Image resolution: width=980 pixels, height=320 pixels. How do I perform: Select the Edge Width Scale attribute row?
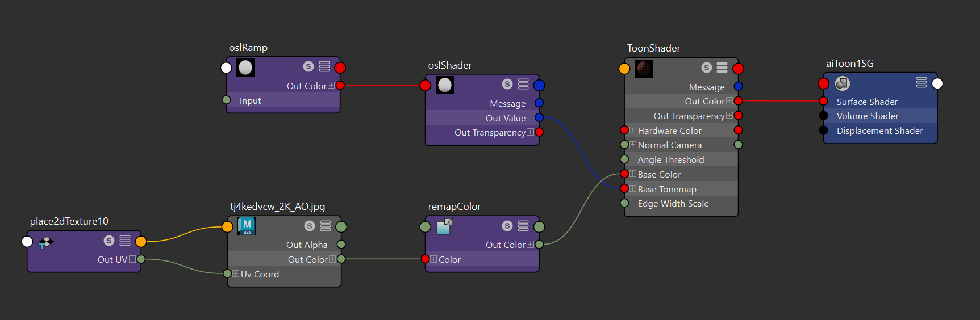(x=681, y=203)
